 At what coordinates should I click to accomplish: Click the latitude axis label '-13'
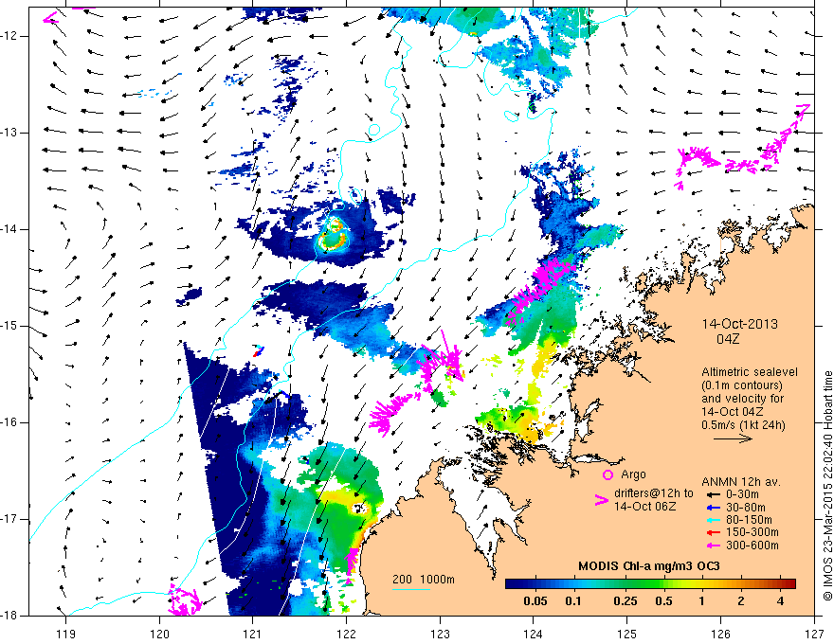(x=10, y=133)
